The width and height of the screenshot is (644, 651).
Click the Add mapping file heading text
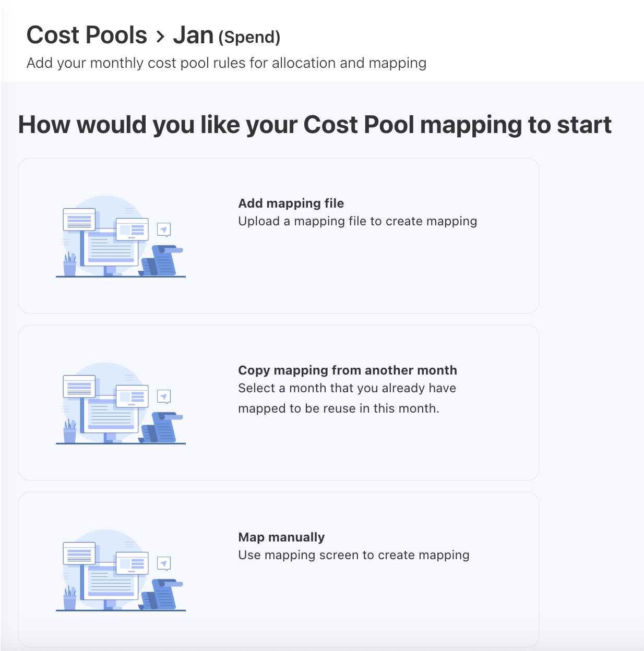291,203
